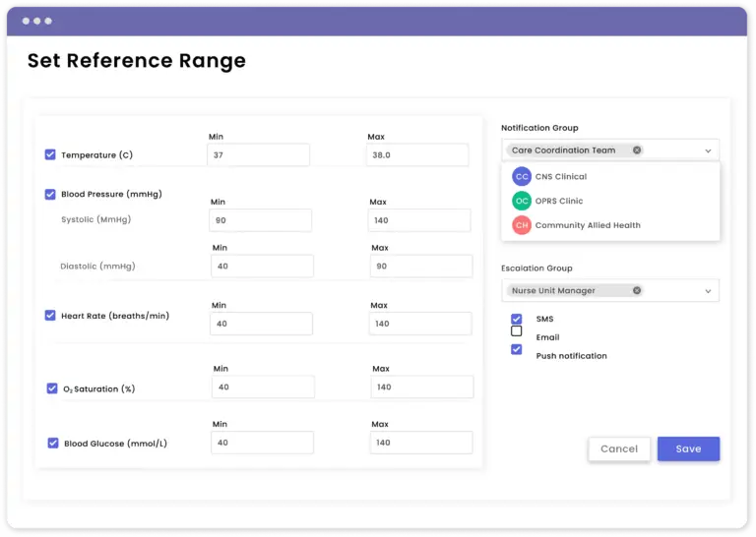Click the Temperature Max field showing 38.0
This screenshot has height=537, width=756.
417,155
